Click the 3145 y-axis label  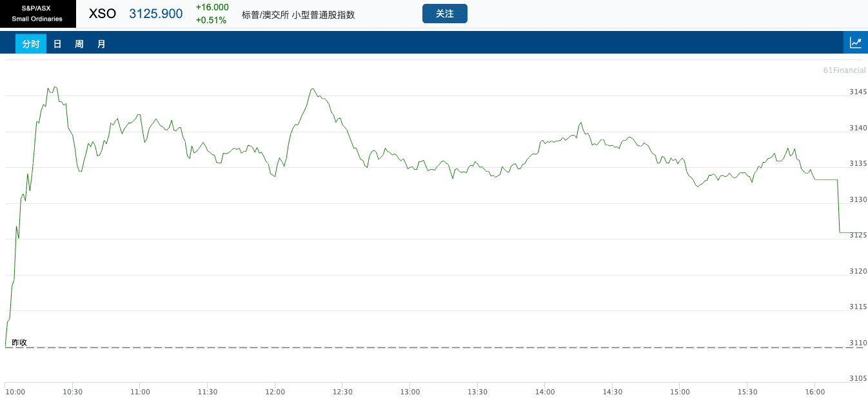pos(858,92)
